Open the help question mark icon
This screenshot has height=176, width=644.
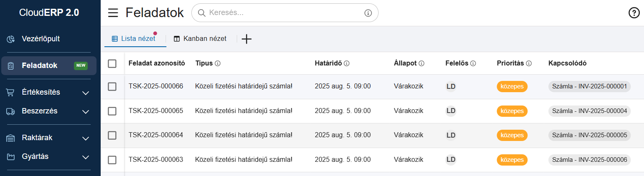point(634,13)
